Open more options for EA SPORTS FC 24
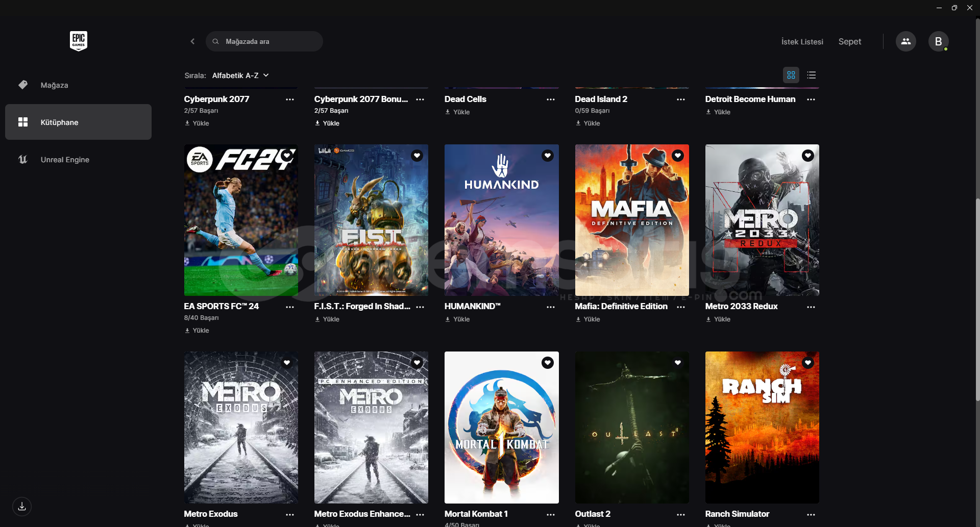Screen dimensions: 980x527 (x=290, y=307)
